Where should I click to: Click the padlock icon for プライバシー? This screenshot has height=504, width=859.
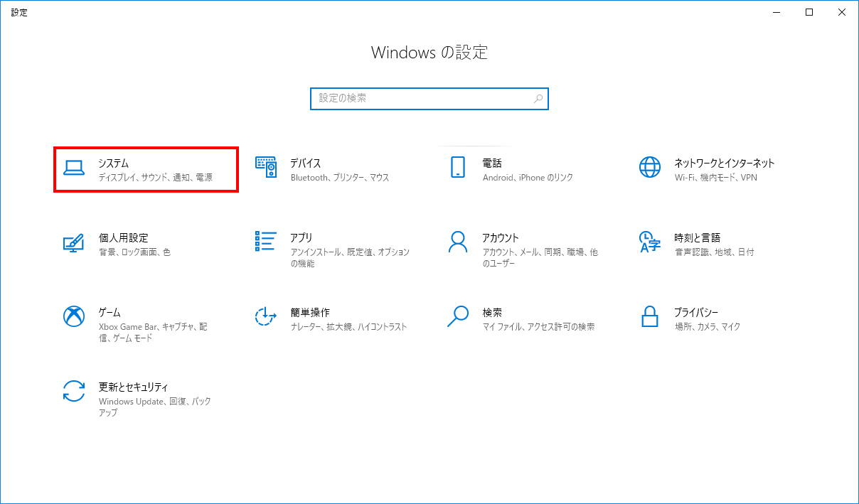650,316
